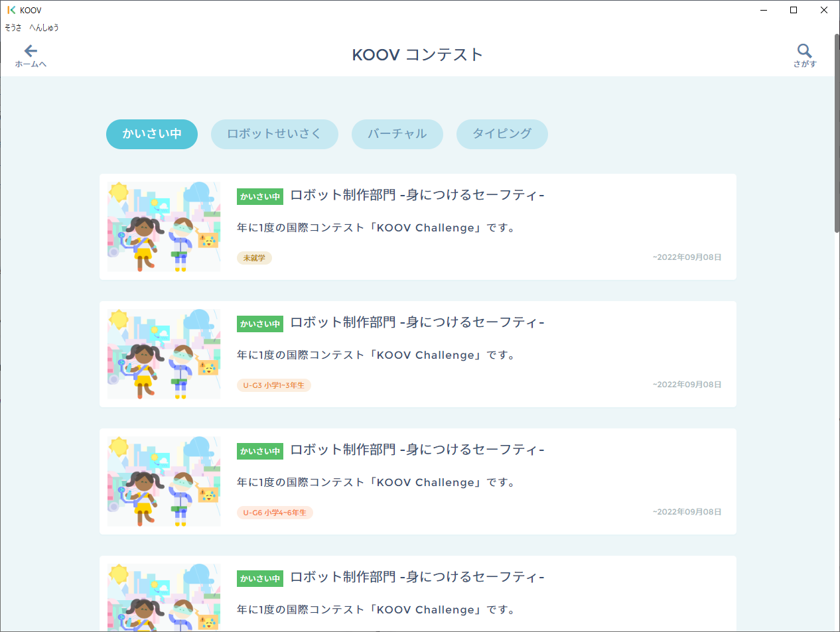Image resolution: width=840 pixels, height=632 pixels.
Task: Open the そうさ menu
Action: [x=13, y=27]
